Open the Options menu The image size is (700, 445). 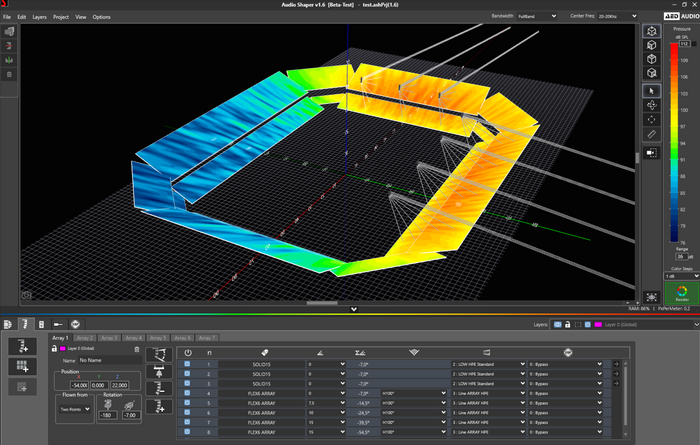(x=101, y=17)
